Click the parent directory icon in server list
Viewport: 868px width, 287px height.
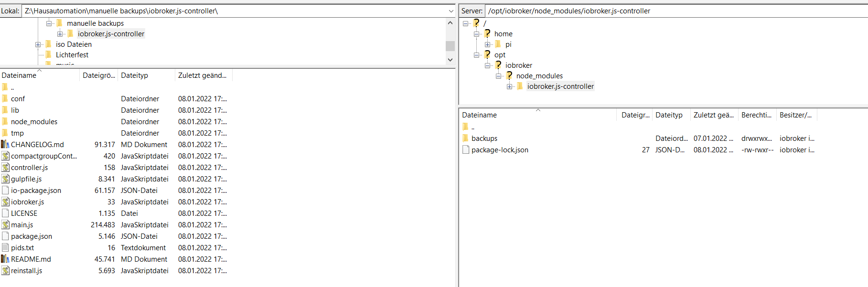coord(465,127)
